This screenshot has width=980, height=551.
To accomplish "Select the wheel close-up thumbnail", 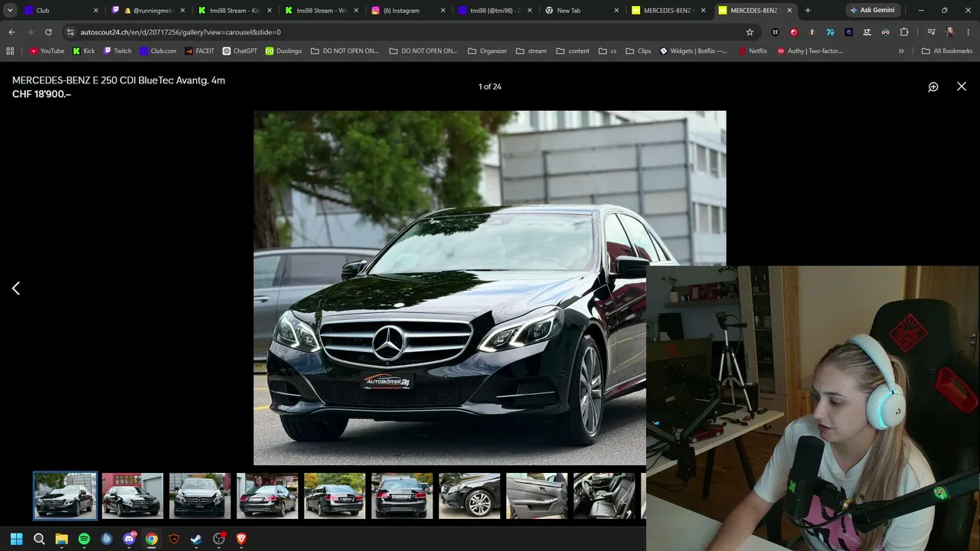I will 469,495.
